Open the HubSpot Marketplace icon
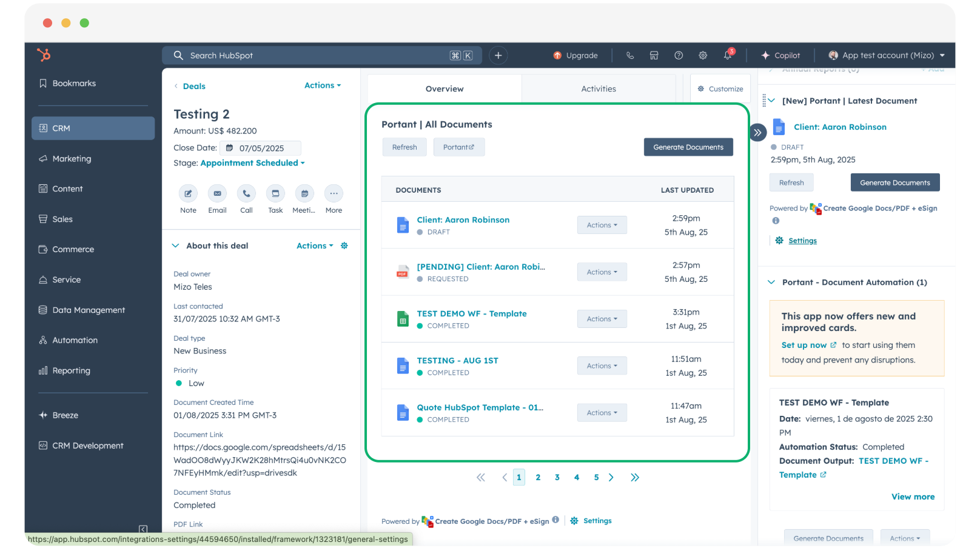980x548 pixels. [x=654, y=55]
